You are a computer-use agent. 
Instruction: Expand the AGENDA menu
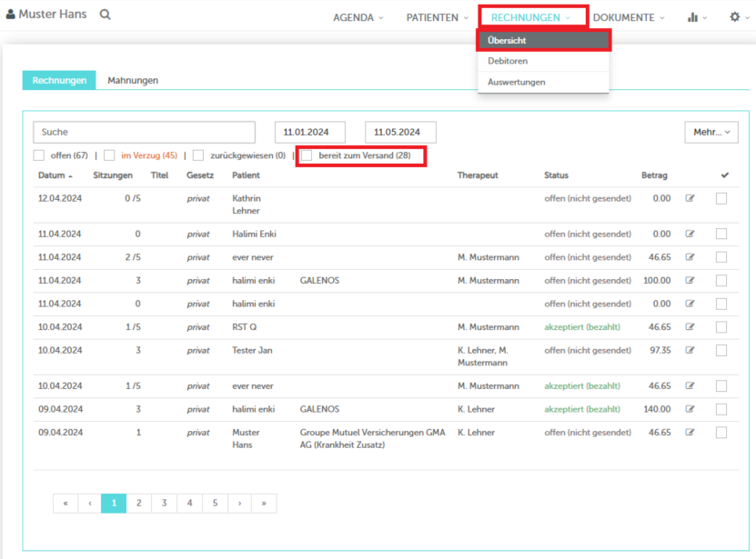coord(358,17)
